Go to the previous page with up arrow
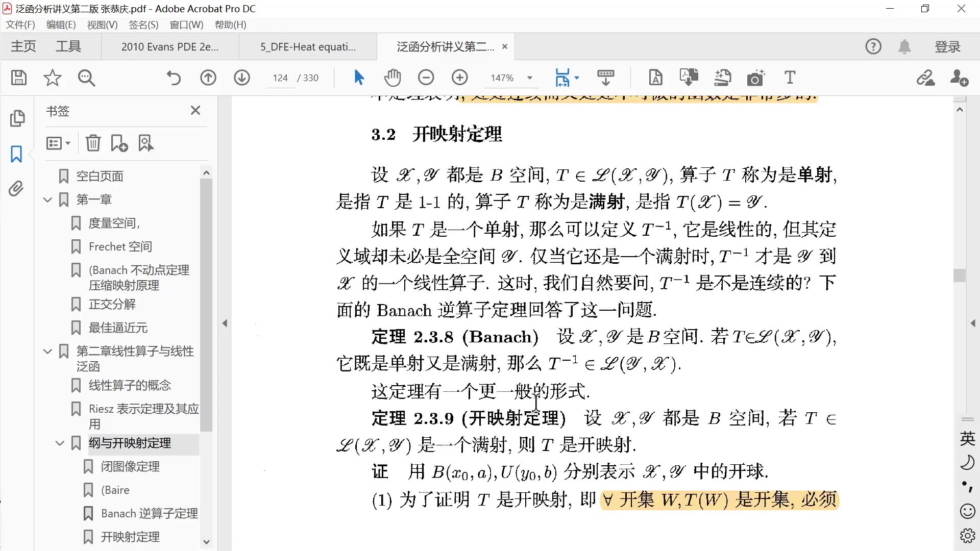 (208, 78)
